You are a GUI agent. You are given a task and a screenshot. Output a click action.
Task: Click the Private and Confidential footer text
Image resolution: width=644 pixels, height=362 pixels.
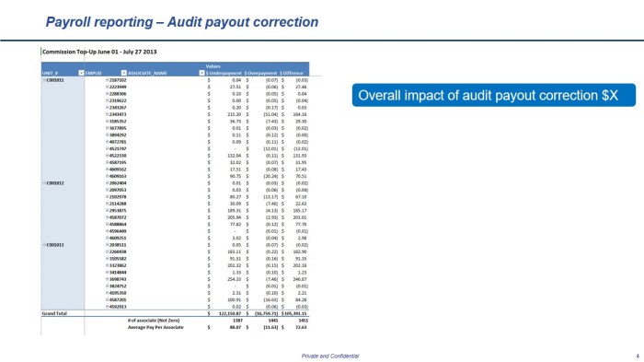coord(330,356)
